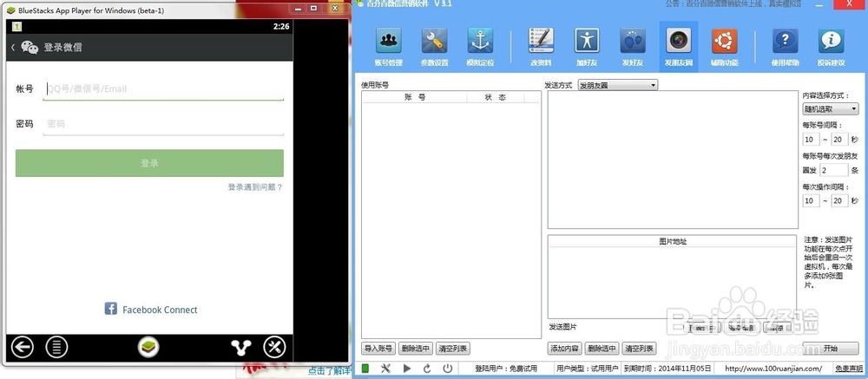
Task: Open BlueStacks menu list icon
Action: click(x=56, y=348)
